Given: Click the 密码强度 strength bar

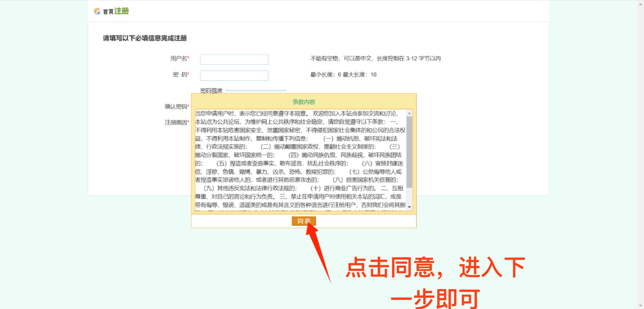Looking at the screenshot, I should [x=256, y=90].
